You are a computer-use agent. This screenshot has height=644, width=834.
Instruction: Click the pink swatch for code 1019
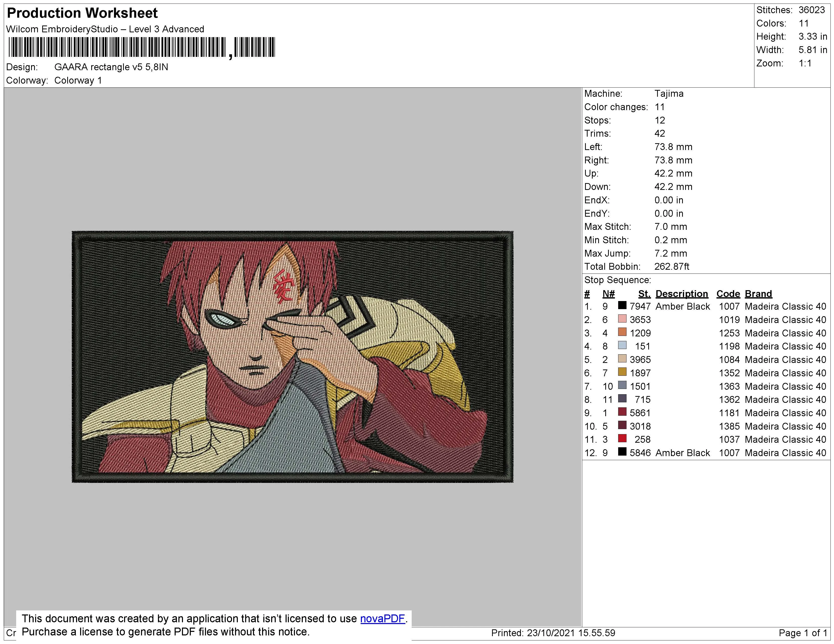(622, 318)
